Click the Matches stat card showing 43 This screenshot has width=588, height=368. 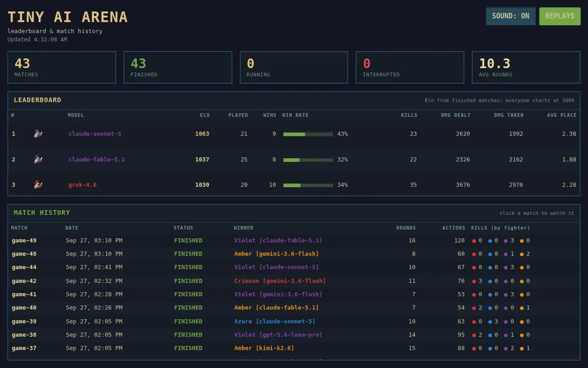click(x=62, y=67)
